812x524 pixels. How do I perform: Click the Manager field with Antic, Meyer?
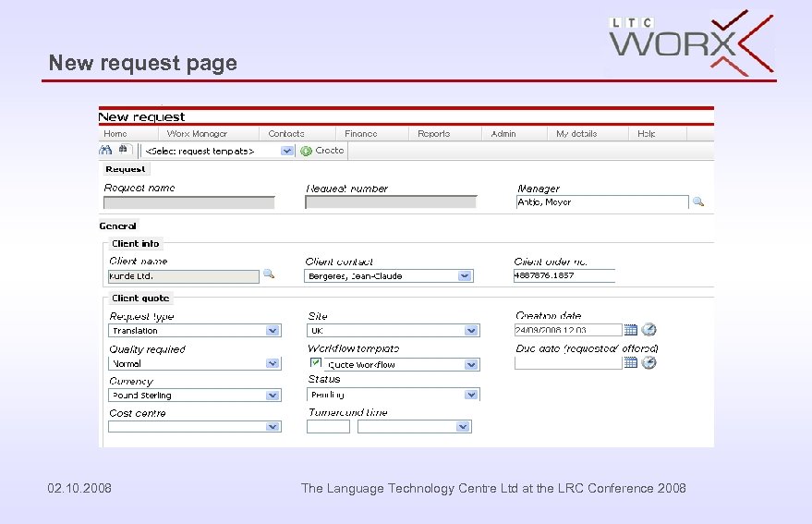(602, 202)
